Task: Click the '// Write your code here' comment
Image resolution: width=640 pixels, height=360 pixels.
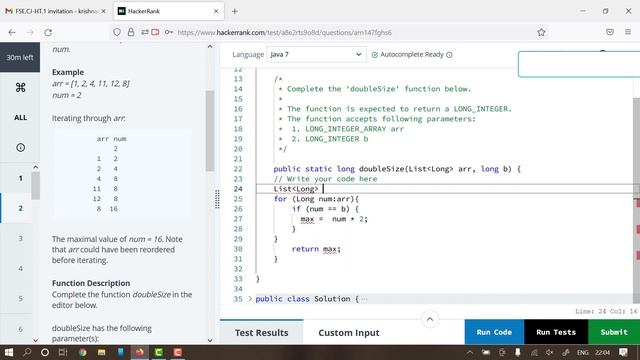Action: click(325, 179)
